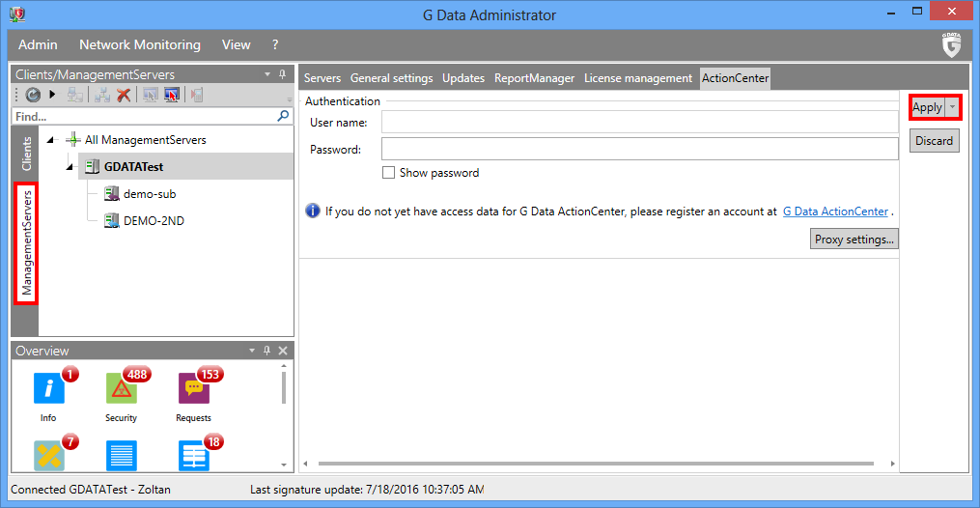Screen dimensions: 980x508
Task: Open the Overview panel options dropdown
Action: click(252, 351)
